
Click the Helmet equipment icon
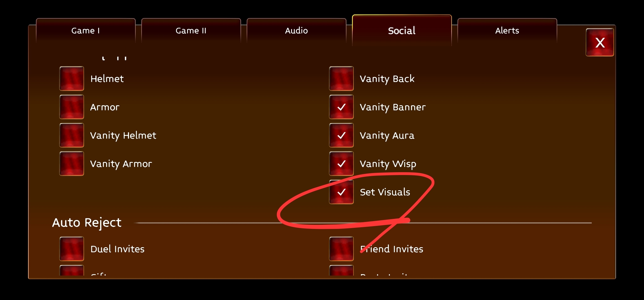pos(72,79)
